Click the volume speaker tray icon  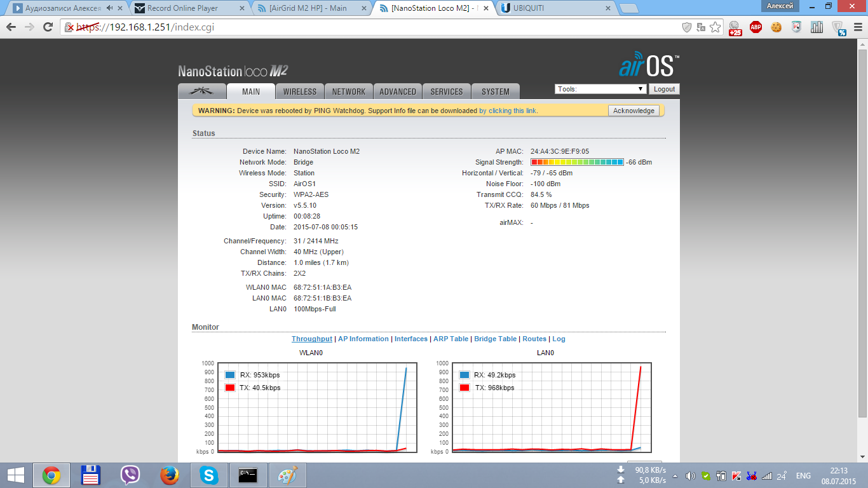point(692,476)
